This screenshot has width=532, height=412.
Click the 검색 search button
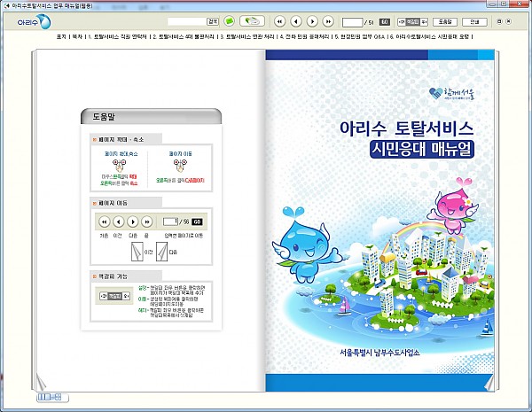click(213, 21)
